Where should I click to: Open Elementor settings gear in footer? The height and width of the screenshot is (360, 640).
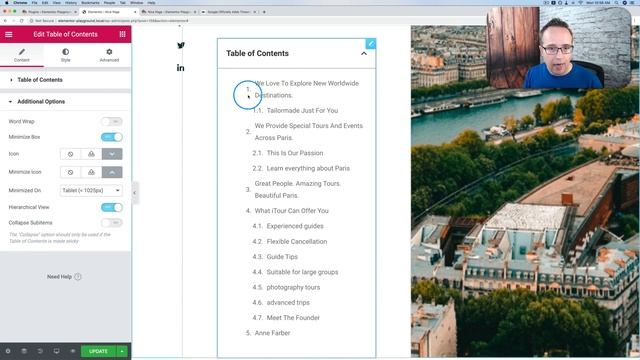tap(8, 351)
